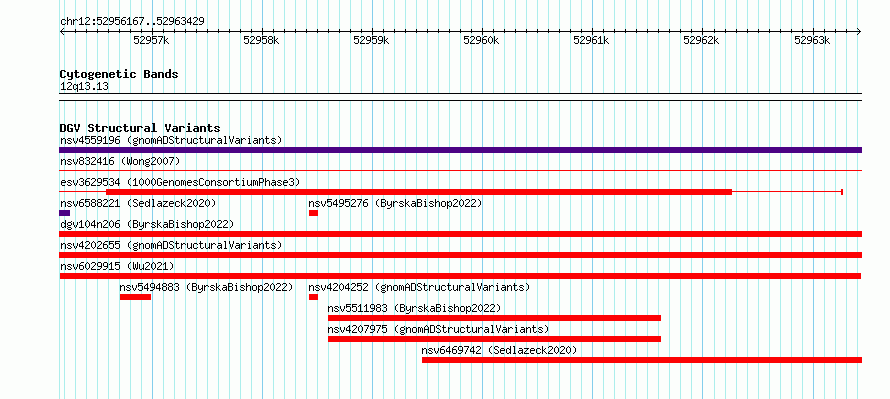Select the dgv104n206 red variant bar
890x399 pixels.
point(460,234)
